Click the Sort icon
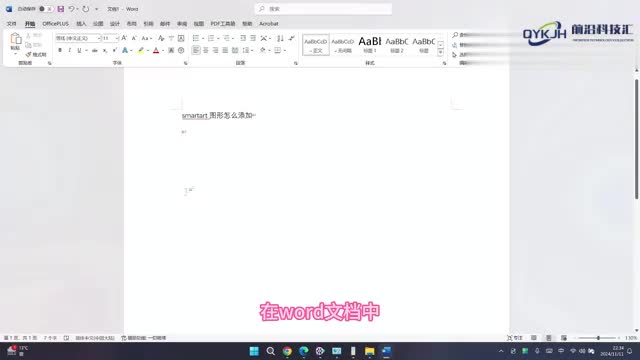 point(280,38)
